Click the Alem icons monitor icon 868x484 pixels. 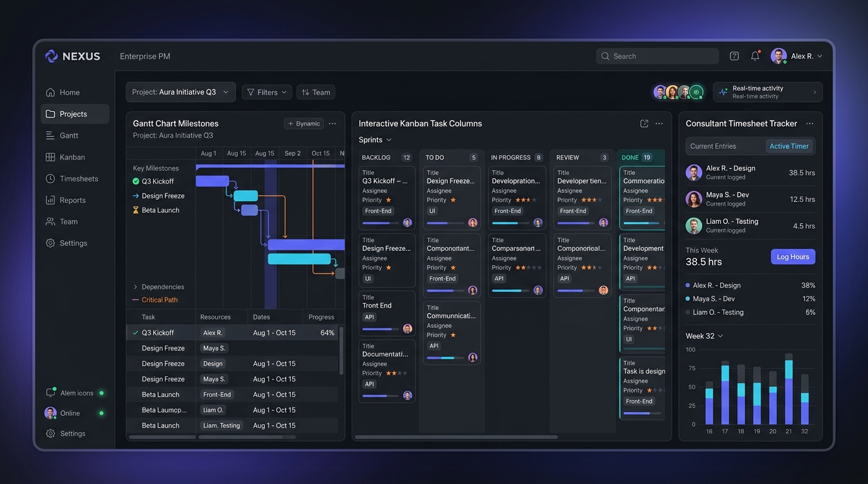50,393
